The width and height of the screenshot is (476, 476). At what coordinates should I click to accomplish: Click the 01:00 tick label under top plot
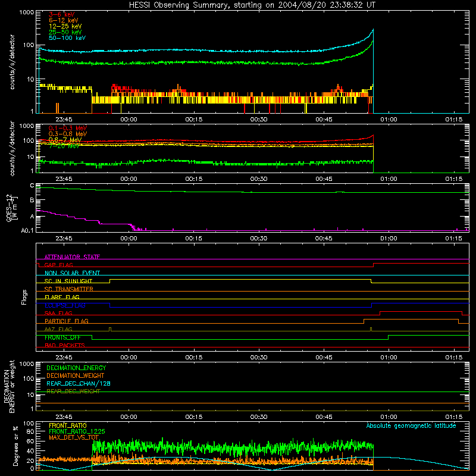click(x=389, y=120)
